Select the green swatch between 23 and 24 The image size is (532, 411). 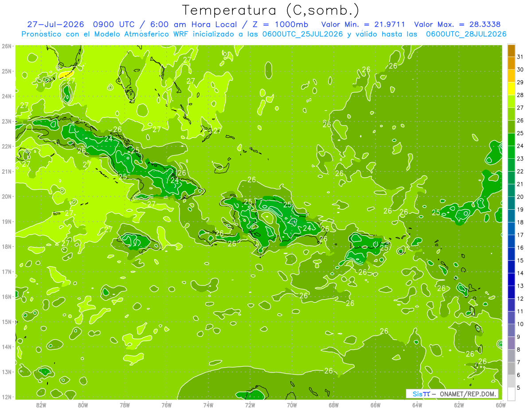(511, 153)
